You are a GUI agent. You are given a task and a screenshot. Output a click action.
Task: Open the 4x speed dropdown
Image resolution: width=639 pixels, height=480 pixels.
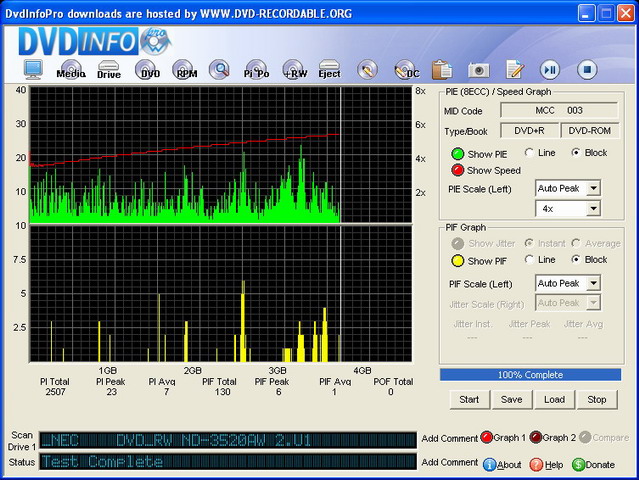tap(567, 209)
